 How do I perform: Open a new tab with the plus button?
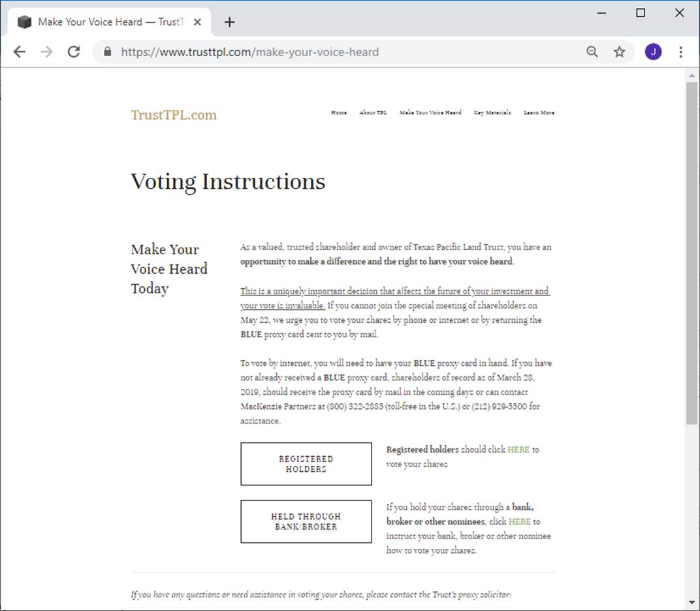point(229,22)
